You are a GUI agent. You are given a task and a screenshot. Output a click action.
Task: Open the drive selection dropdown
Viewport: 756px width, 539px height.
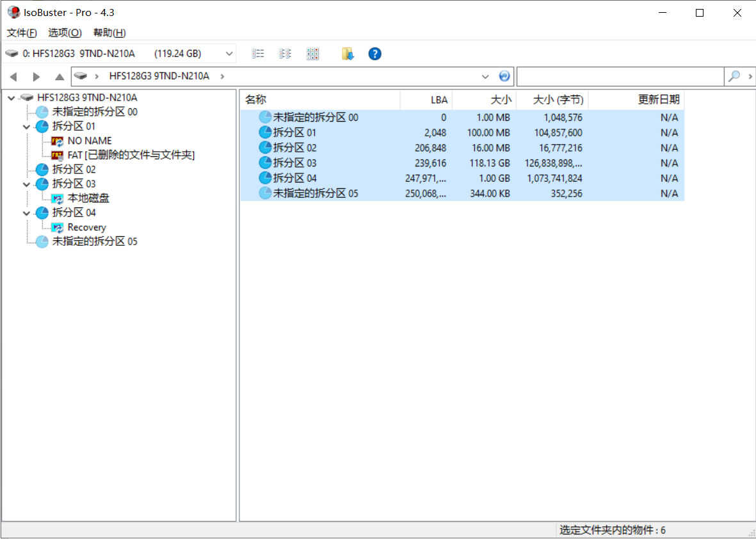[229, 54]
